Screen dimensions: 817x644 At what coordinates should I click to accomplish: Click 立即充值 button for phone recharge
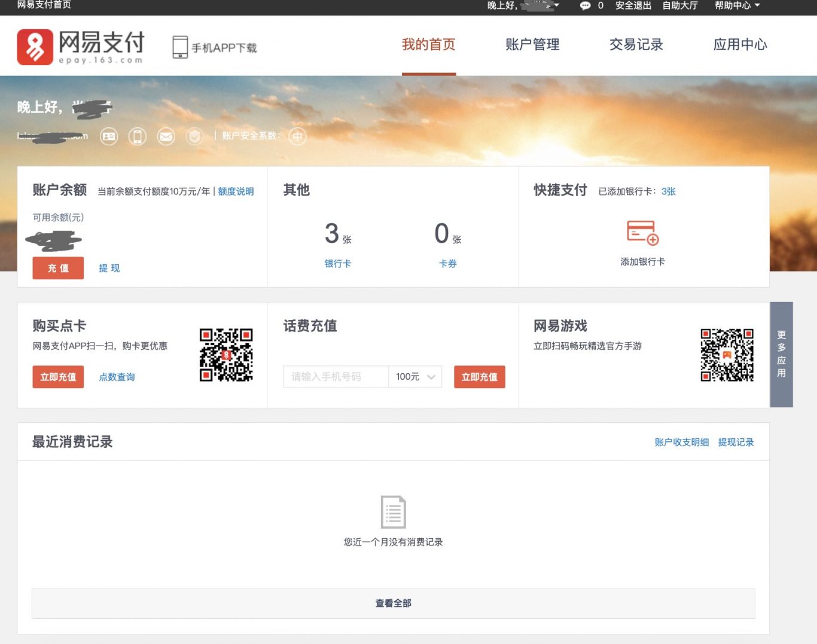480,377
